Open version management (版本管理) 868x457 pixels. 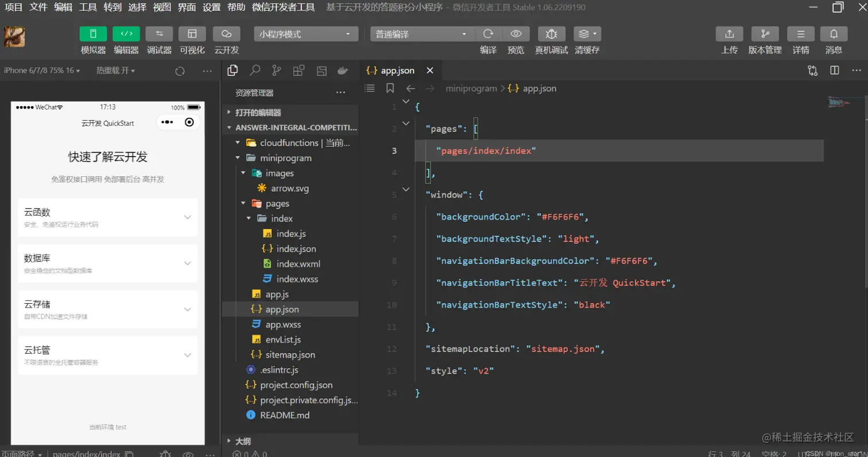click(x=765, y=34)
